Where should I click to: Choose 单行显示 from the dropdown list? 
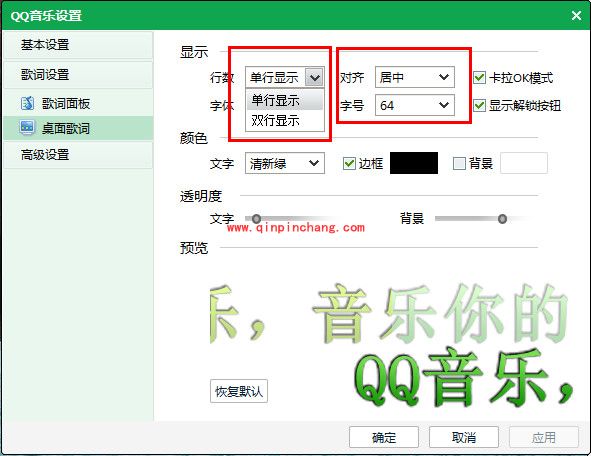pyautogui.click(x=285, y=100)
